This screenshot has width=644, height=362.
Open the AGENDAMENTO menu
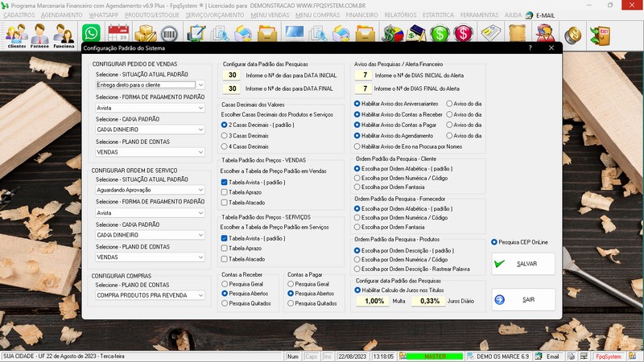coord(62,15)
